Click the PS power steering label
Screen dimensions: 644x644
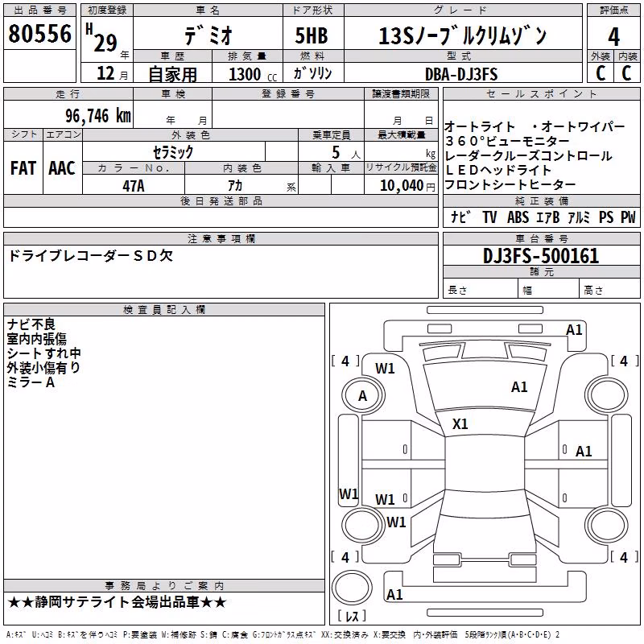[606, 217]
